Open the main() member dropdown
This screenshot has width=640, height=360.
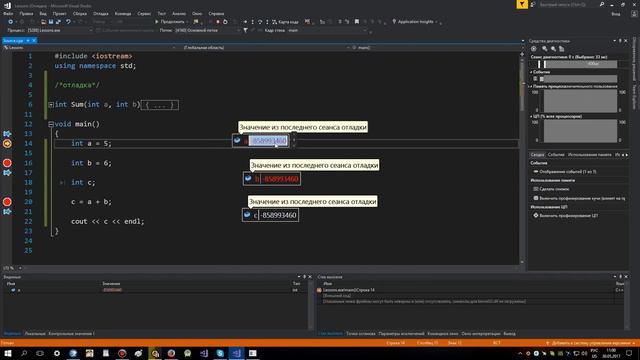tap(437, 48)
